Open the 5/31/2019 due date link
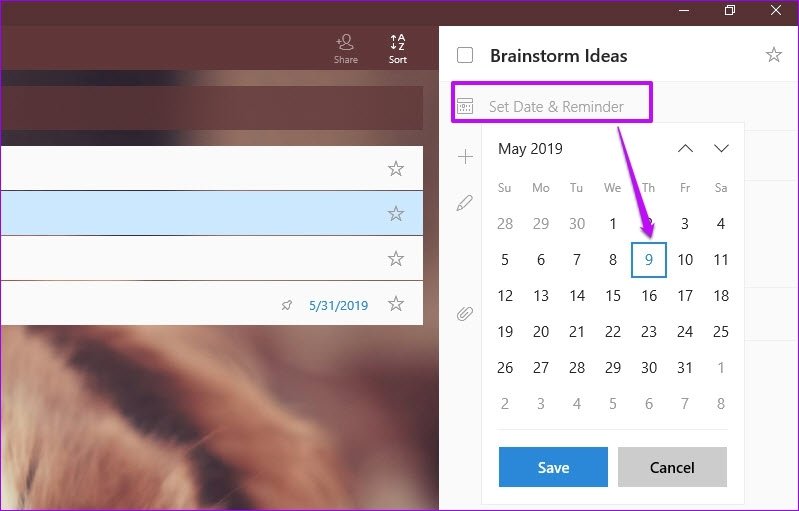The height and width of the screenshot is (511, 799). [x=338, y=306]
